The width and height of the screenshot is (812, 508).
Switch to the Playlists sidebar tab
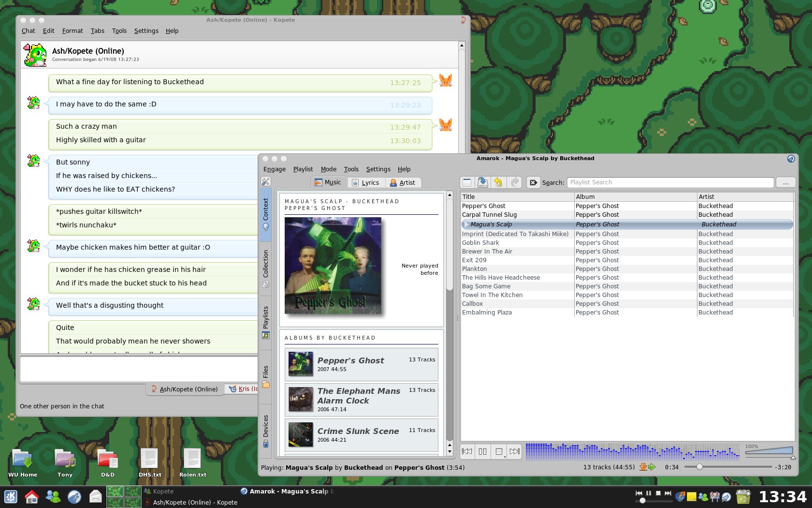(265, 322)
